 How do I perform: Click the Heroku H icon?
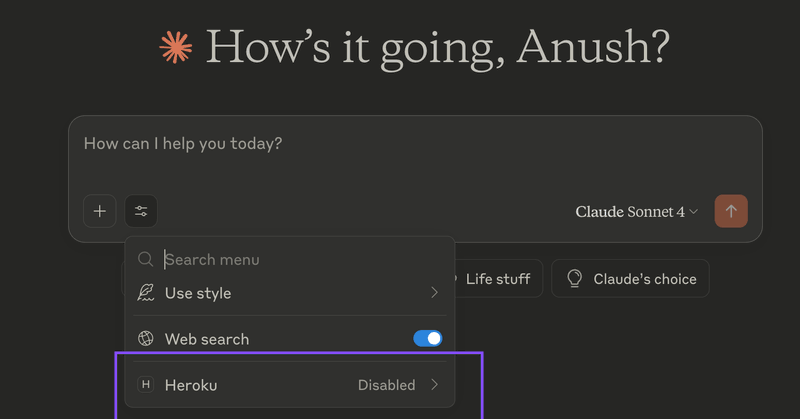tap(145, 384)
